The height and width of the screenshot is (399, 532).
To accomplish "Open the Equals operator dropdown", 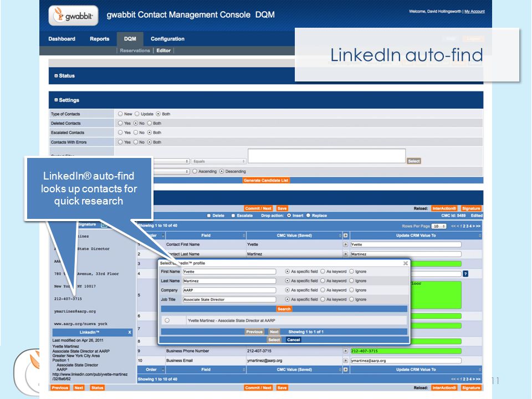I will (x=218, y=161).
